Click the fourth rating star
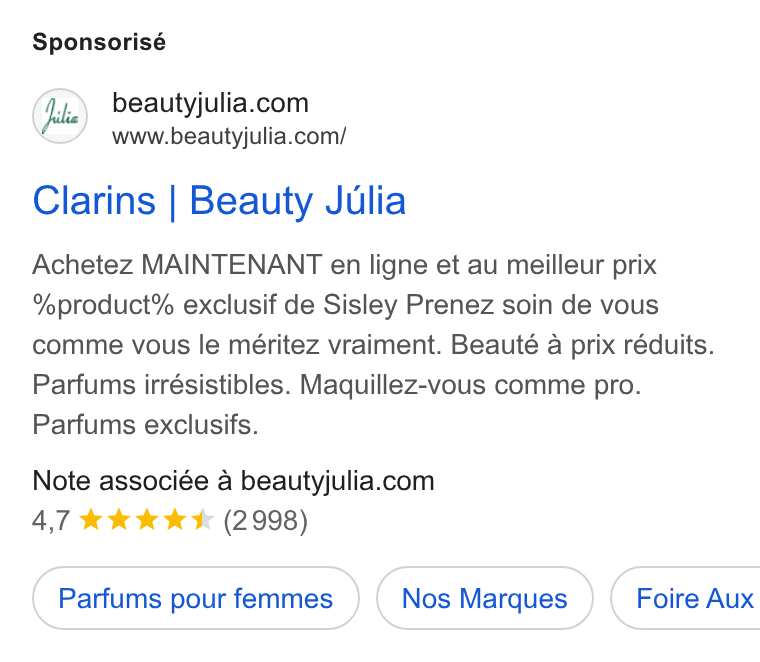 (174, 520)
